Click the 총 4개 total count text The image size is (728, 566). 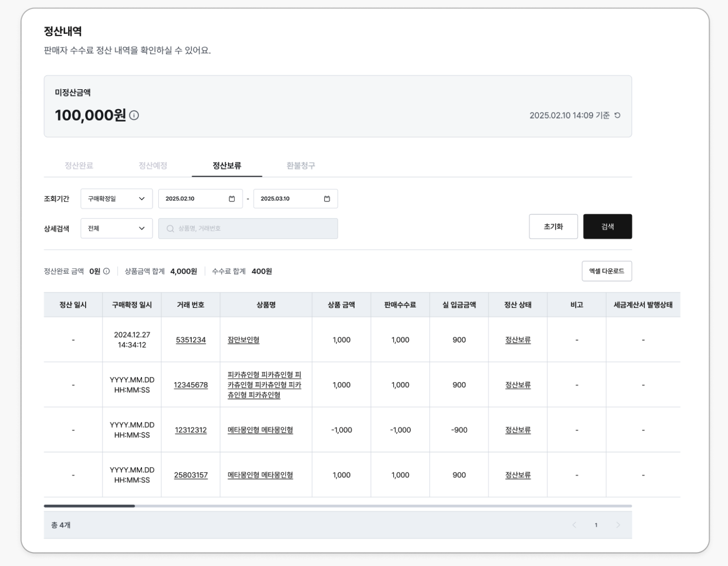point(61,525)
